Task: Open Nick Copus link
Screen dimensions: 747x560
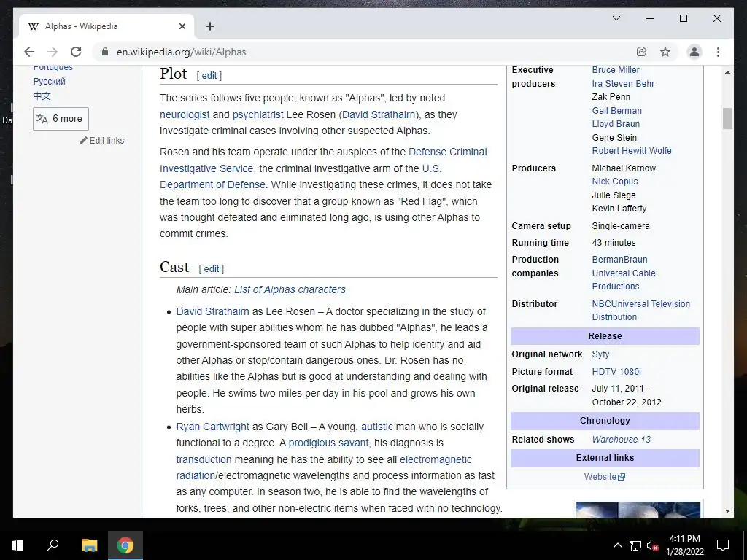Action: pyautogui.click(x=614, y=182)
